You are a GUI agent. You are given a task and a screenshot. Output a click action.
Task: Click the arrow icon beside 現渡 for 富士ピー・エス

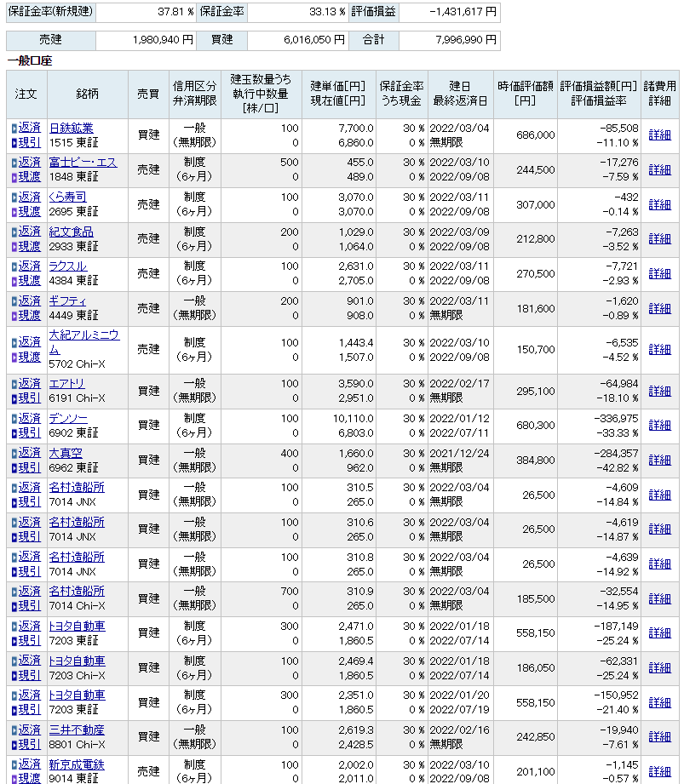click(14, 177)
